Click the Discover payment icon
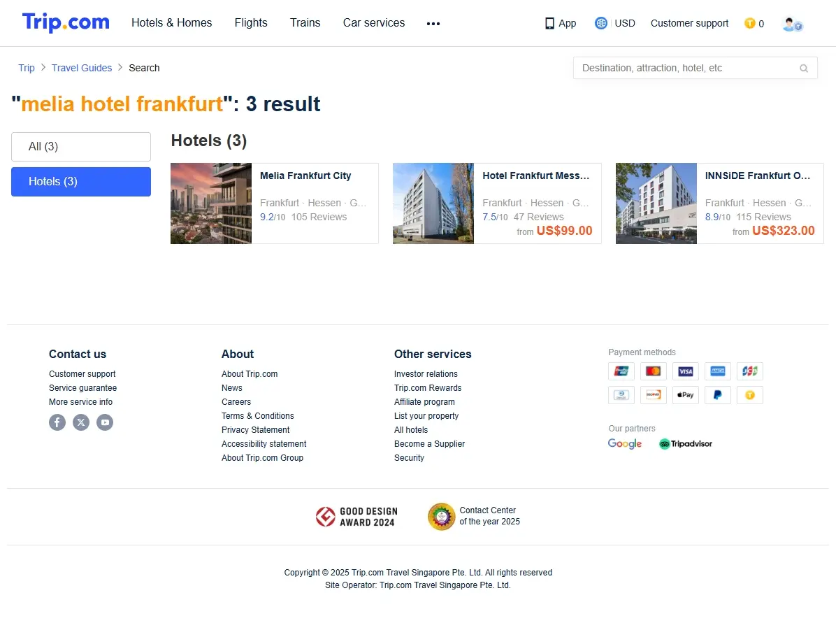 (x=653, y=395)
